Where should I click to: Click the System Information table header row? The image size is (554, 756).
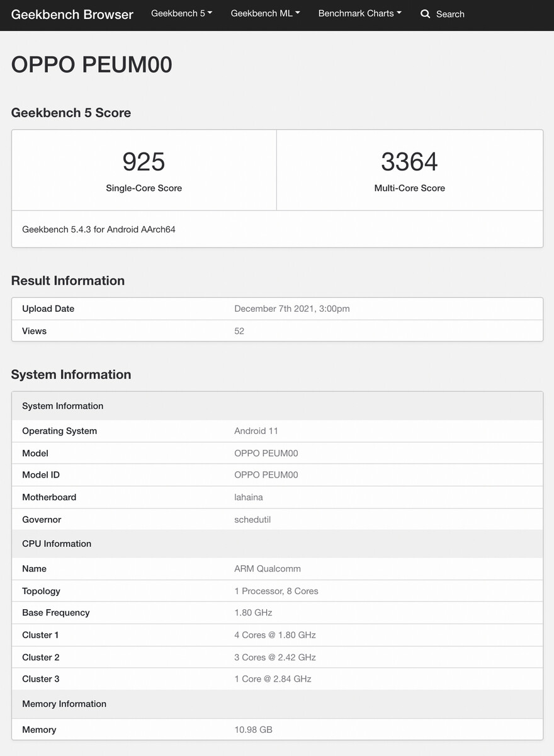click(277, 406)
